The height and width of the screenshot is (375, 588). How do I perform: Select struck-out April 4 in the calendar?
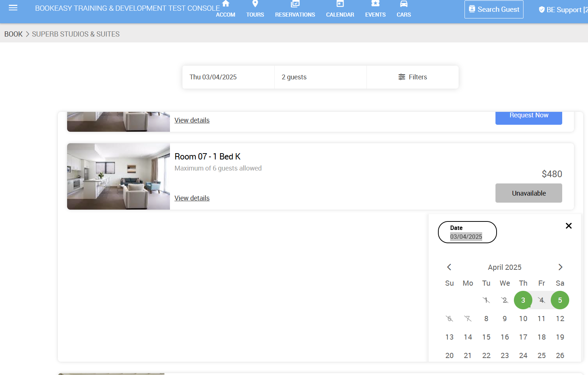click(x=542, y=300)
